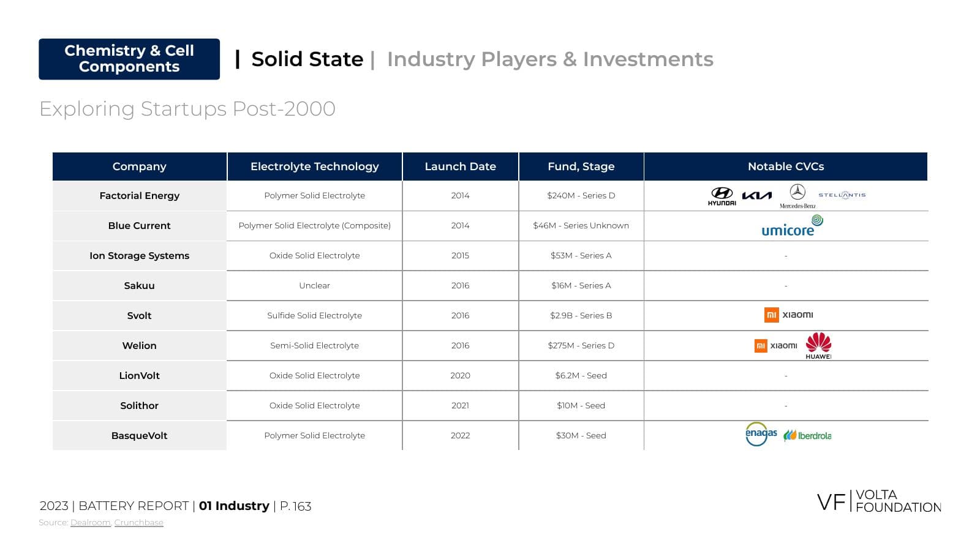The height and width of the screenshot is (551, 980).
Task: Open the Dealroom source link
Action: [90, 522]
